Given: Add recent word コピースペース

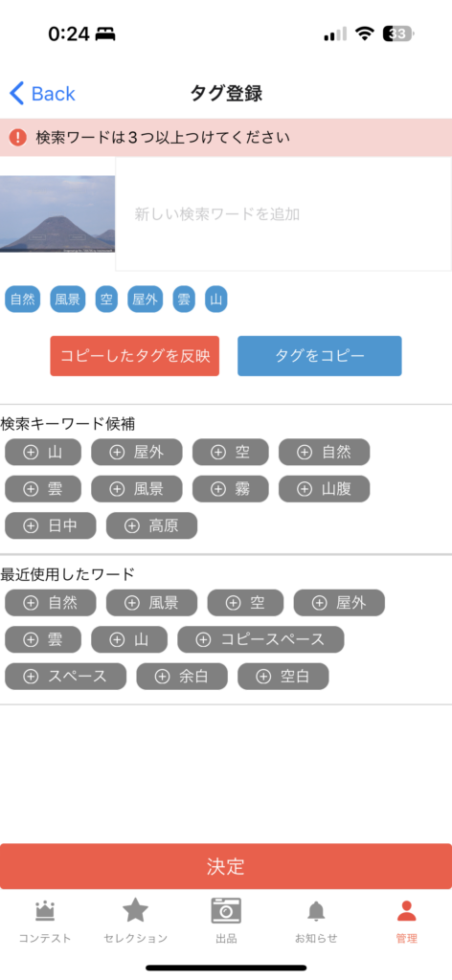Looking at the screenshot, I should point(260,639).
